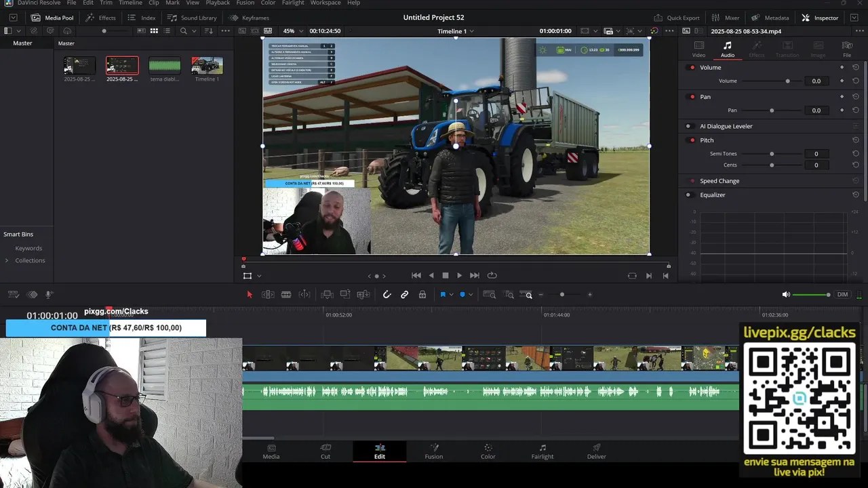The height and width of the screenshot is (488, 868).
Task: Select the Selection Mode arrow tool
Action: pyautogui.click(x=250, y=294)
